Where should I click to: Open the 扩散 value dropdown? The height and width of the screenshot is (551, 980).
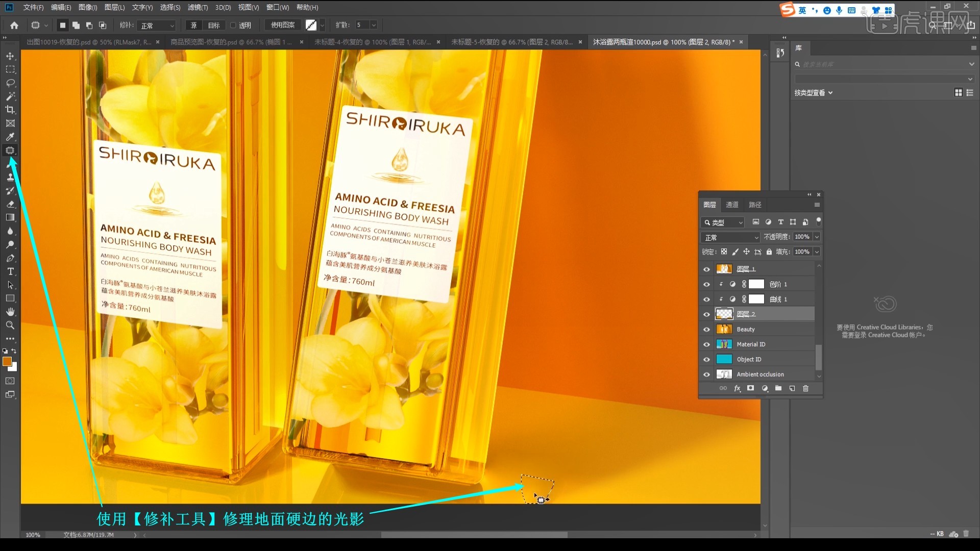coord(374,25)
